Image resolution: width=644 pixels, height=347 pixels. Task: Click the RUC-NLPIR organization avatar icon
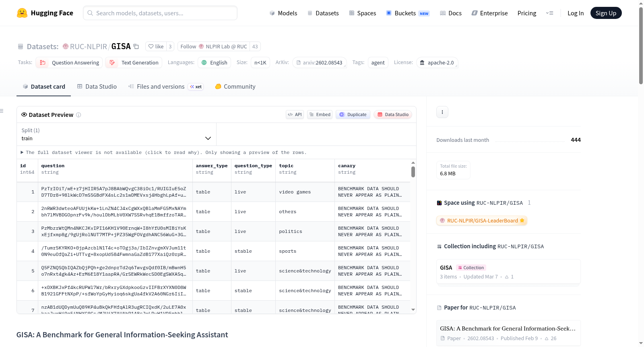point(66,46)
